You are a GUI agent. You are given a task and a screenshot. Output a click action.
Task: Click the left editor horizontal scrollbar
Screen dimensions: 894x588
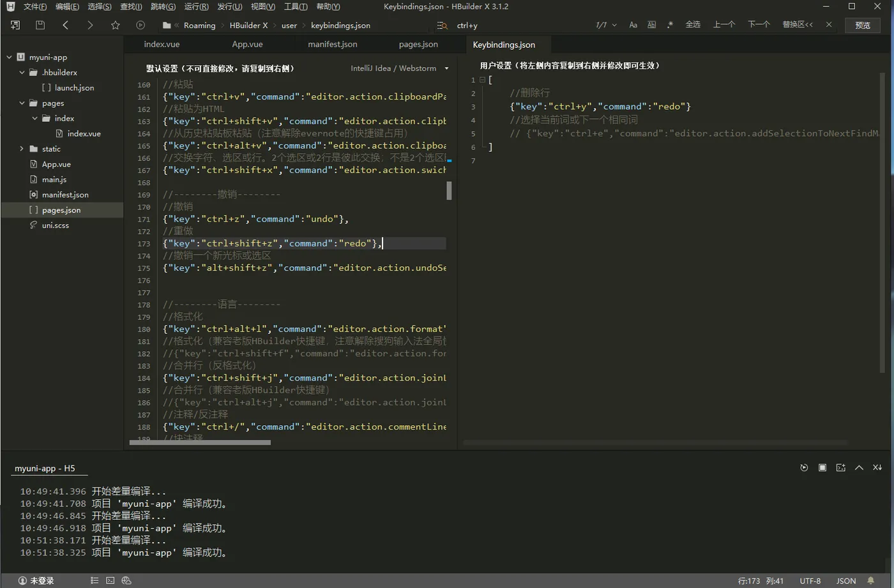[200, 442]
